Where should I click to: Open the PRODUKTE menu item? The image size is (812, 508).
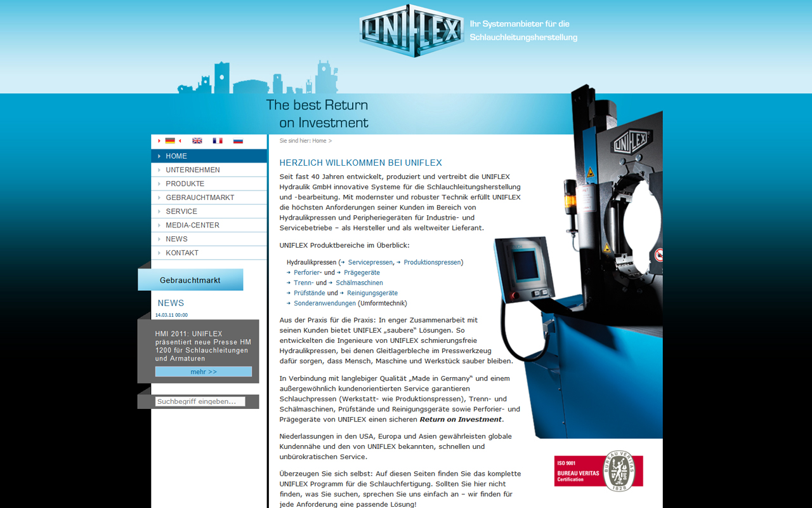tap(209, 184)
